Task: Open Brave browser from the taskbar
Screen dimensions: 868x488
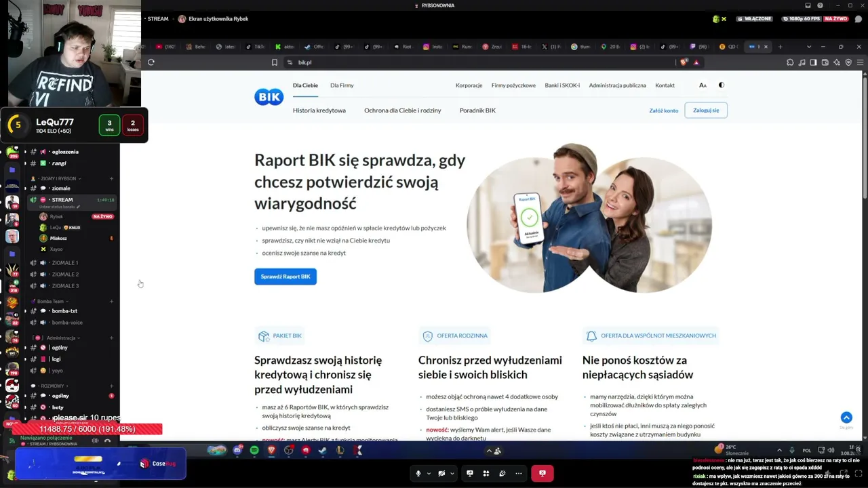Action: point(272,450)
